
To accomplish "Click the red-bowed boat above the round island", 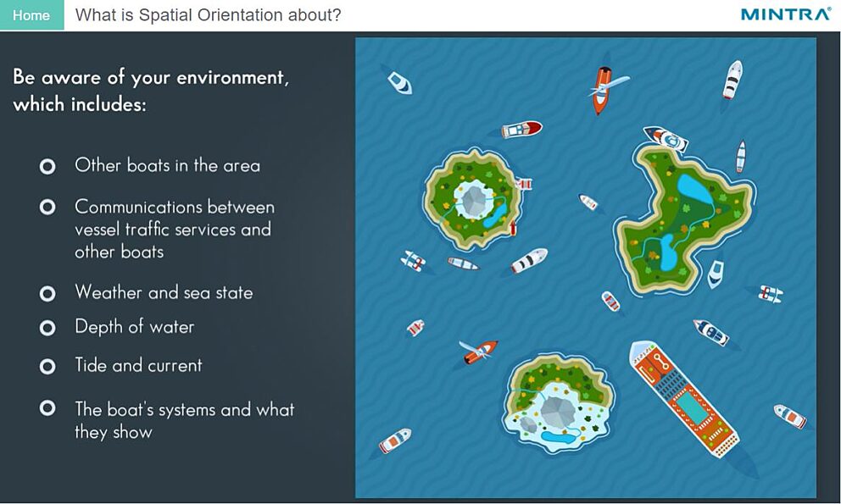I will 521,130.
